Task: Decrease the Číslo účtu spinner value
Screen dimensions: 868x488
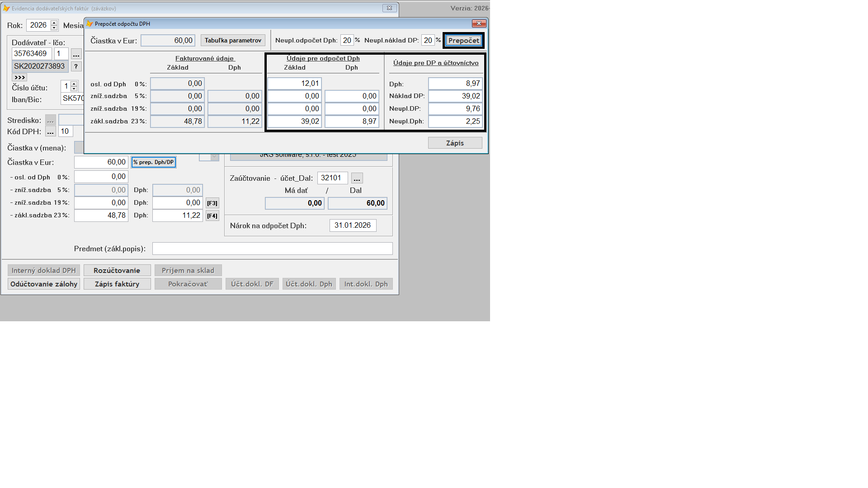Action: point(74,89)
